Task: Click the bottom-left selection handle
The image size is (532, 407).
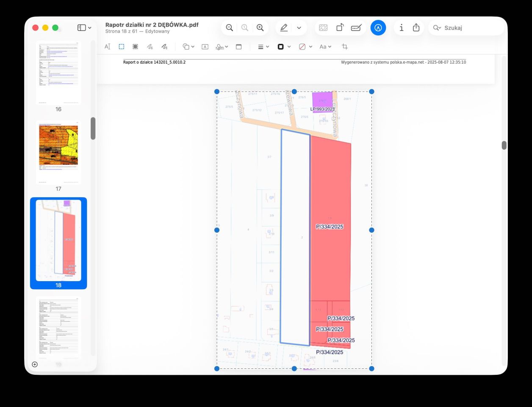Action: pos(217,368)
